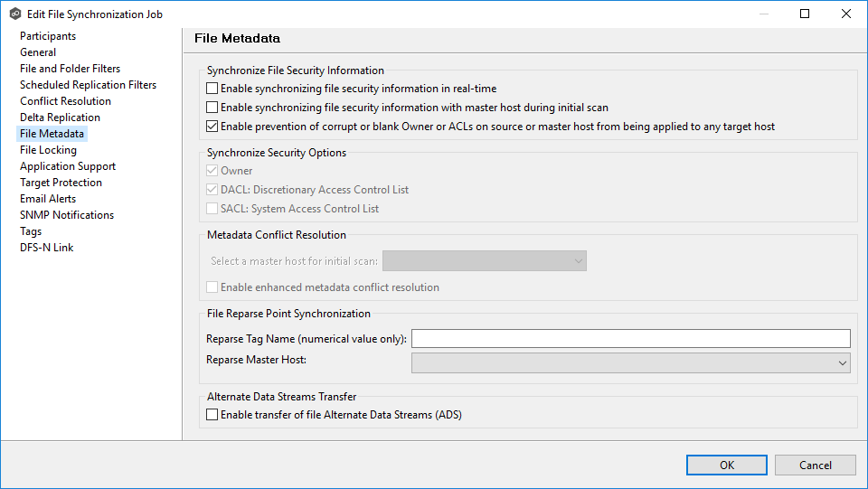Select the File Metadata page

[52, 133]
